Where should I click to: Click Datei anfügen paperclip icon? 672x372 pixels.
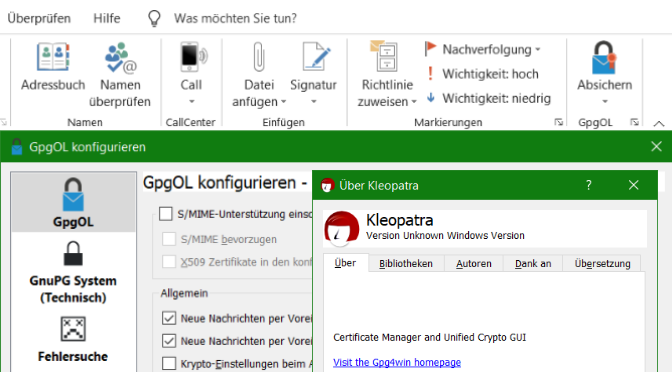coord(259,57)
